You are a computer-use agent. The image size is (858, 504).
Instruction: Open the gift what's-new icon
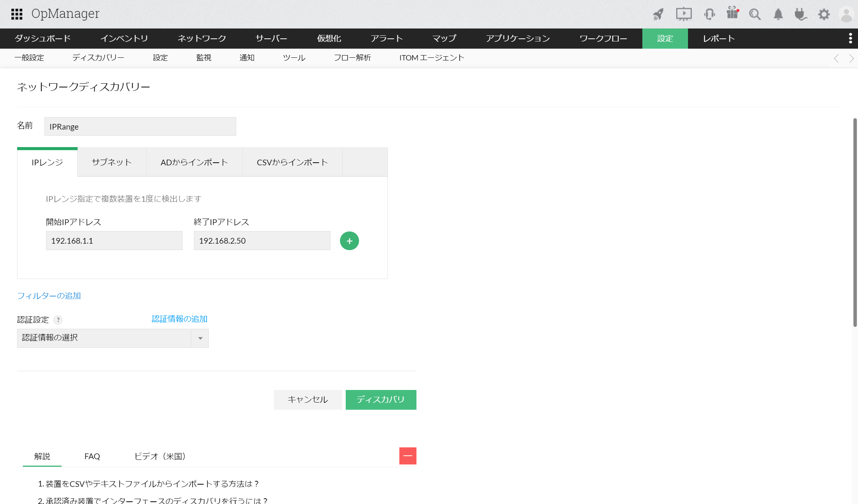[732, 13]
